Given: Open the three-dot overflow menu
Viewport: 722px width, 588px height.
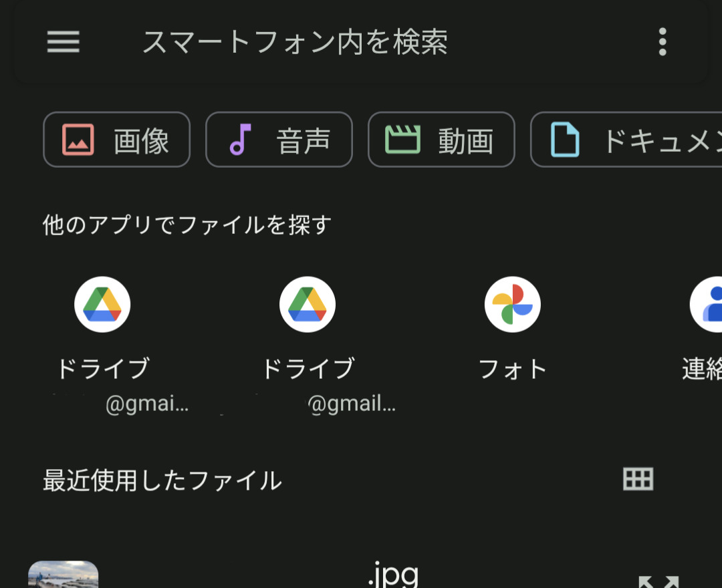Looking at the screenshot, I should pos(662,42).
